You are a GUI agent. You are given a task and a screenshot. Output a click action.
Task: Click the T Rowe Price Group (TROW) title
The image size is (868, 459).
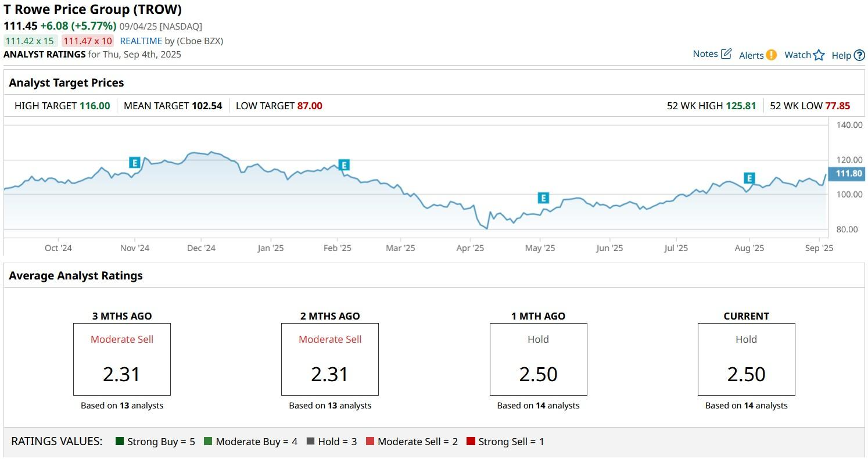click(92, 9)
